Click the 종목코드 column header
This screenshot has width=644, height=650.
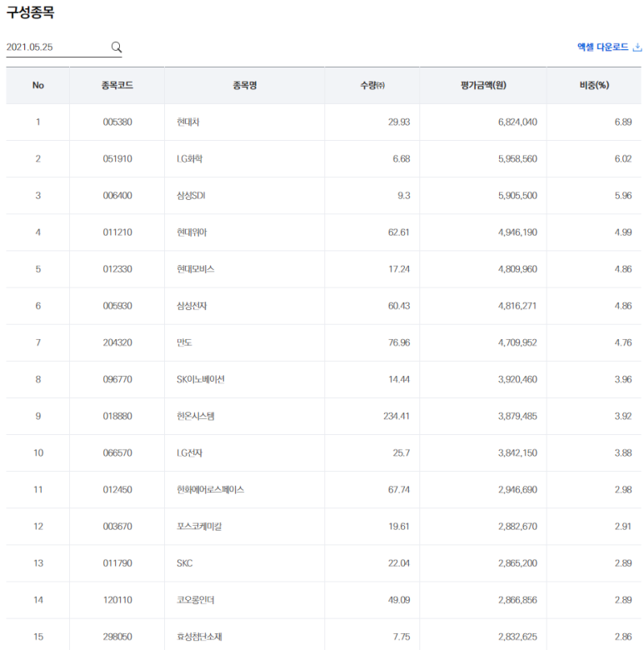tap(117, 85)
